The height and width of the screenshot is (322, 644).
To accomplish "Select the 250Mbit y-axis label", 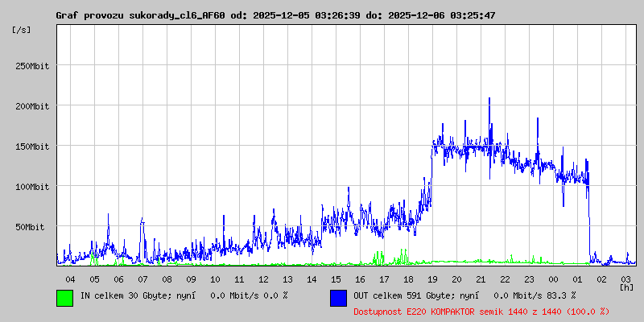I will (x=32, y=66).
